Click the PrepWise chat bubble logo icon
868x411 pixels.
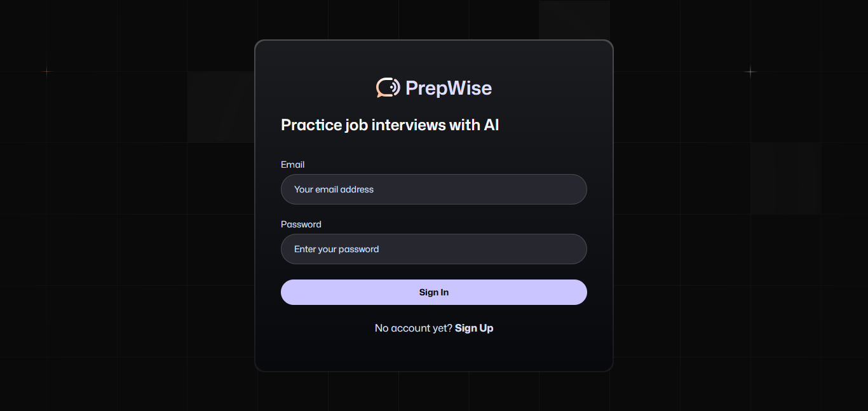(x=388, y=88)
